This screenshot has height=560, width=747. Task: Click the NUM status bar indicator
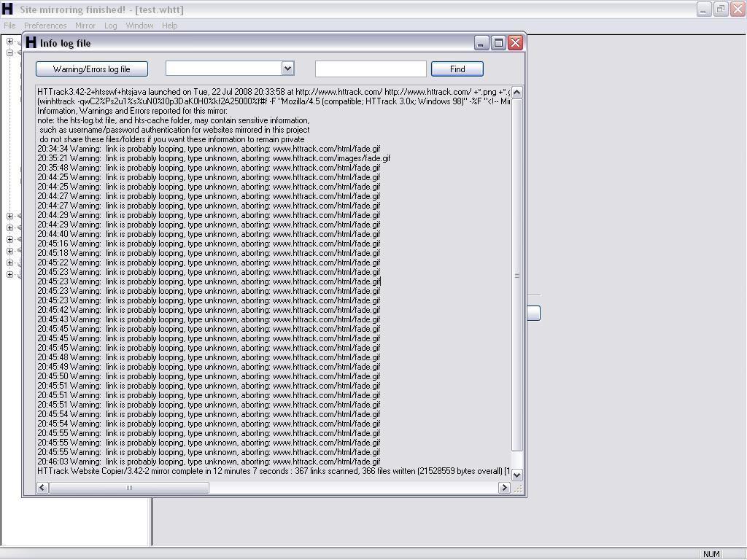[711, 554]
